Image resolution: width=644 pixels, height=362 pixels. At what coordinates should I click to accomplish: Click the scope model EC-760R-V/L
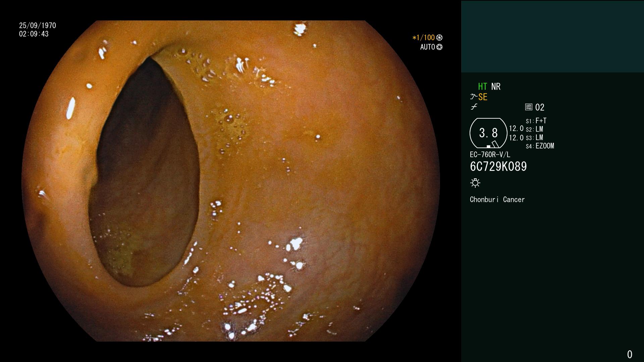(x=490, y=155)
